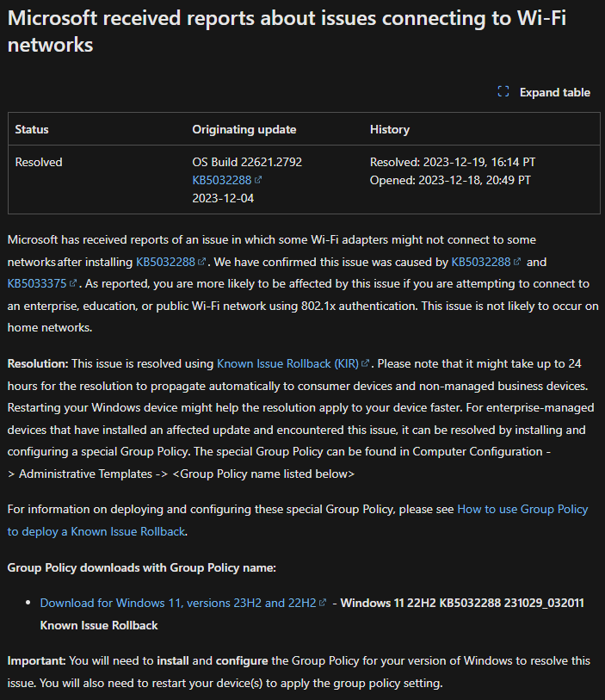Viewport: 605px width, 700px height.
Task: Select the History column header
Action: click(390, 129)
